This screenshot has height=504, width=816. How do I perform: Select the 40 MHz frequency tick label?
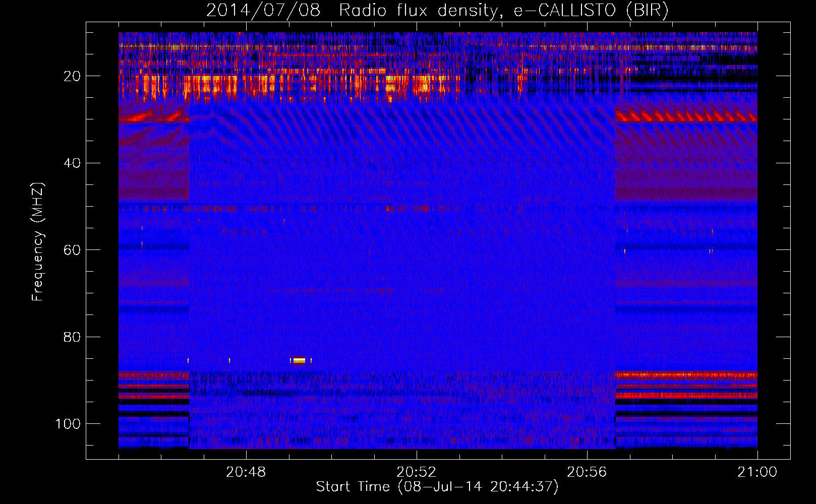tap(72, 163)
